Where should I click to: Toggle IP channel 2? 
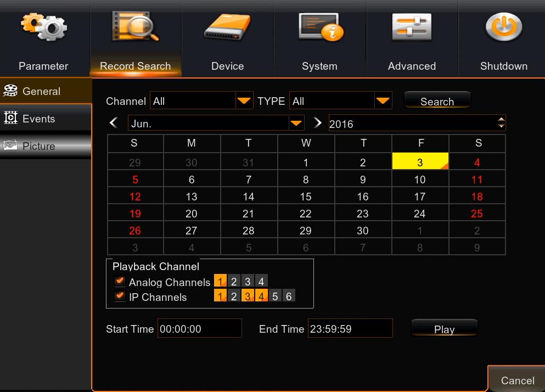pos(234,296)
